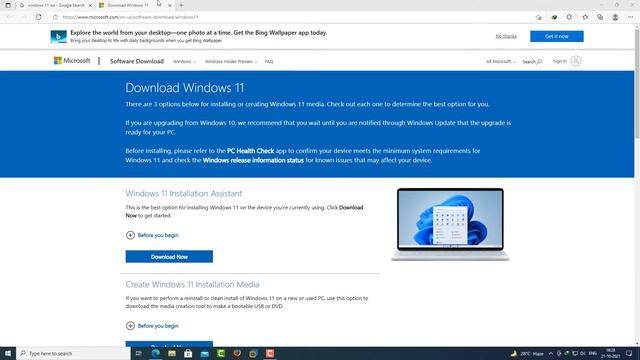Click the site info lock icon

click(56, 17)
